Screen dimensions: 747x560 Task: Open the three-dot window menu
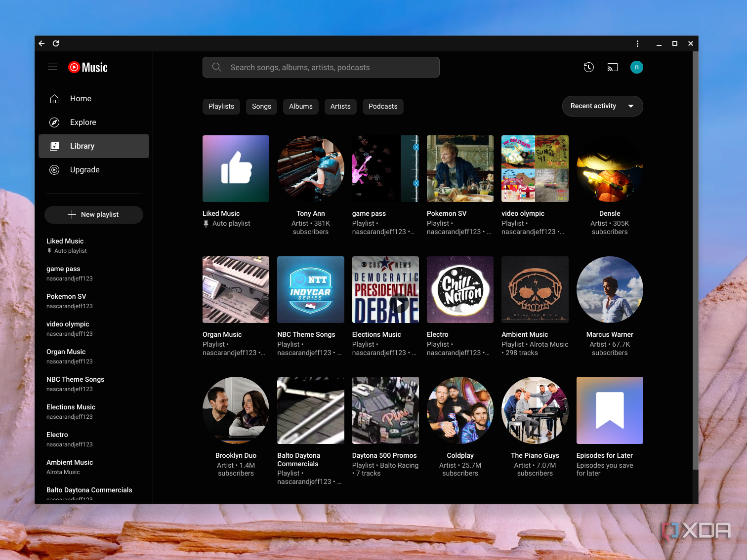(x=637, y=43)
